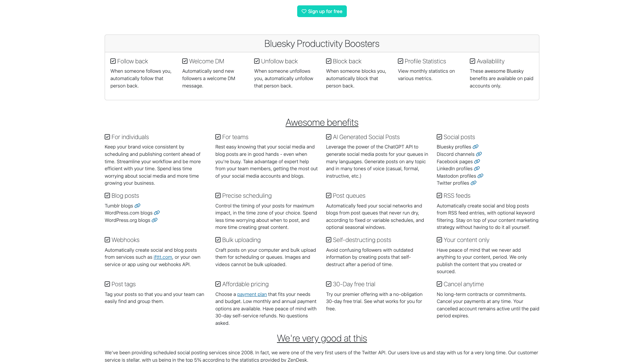Click the link icon next to WordPress.com blogs
This screenshot has height=362, width=644.
(157, 213)
